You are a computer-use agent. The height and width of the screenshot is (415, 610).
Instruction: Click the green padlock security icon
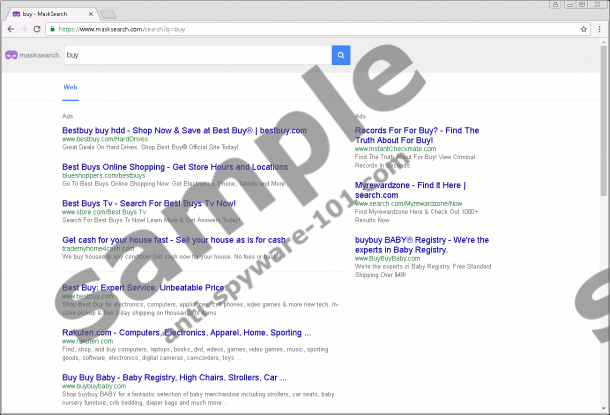[x=53, y=29]
